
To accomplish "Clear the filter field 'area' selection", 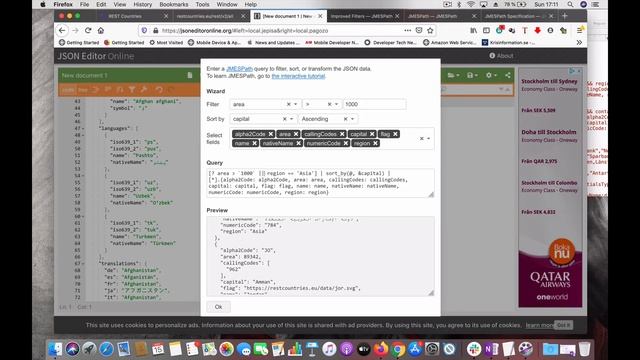I will click(x=289, y=104).
